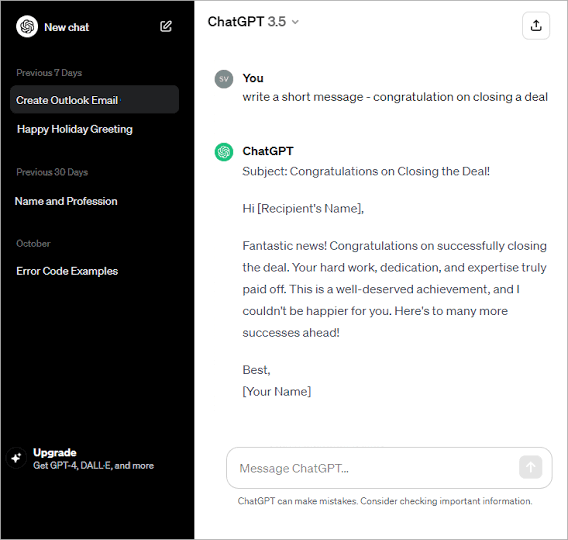Click the share conversation upload icon
Image resolution: width=568 pixels, height=540 pixels.
tap(536, 26)
